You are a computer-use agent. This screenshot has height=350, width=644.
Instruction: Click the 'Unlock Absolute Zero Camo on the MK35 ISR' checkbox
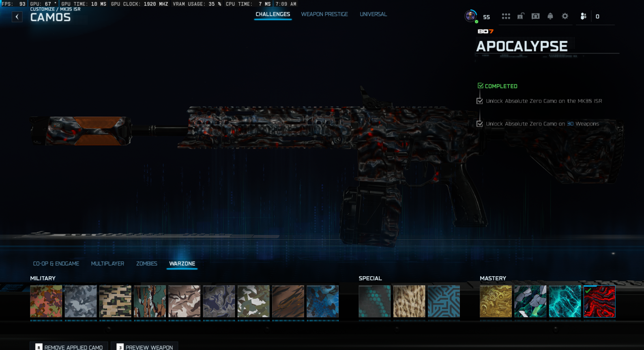480,101
